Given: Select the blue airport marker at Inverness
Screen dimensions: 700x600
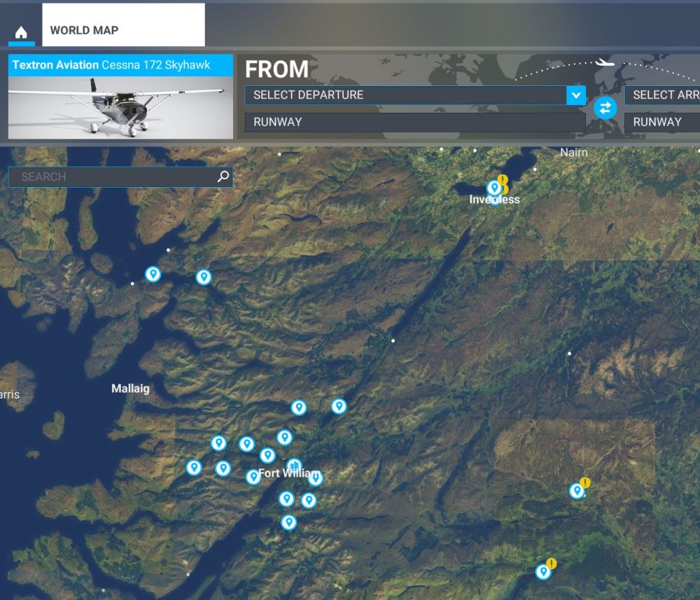Looking at the screenshot, I should 494,188.
